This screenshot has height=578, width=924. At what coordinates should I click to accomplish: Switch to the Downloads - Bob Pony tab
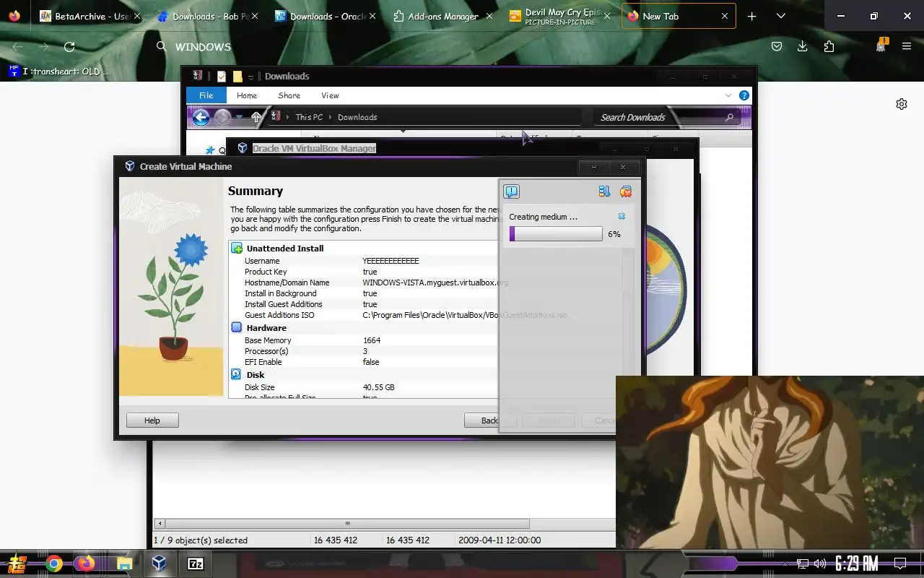tap(208, 16)
